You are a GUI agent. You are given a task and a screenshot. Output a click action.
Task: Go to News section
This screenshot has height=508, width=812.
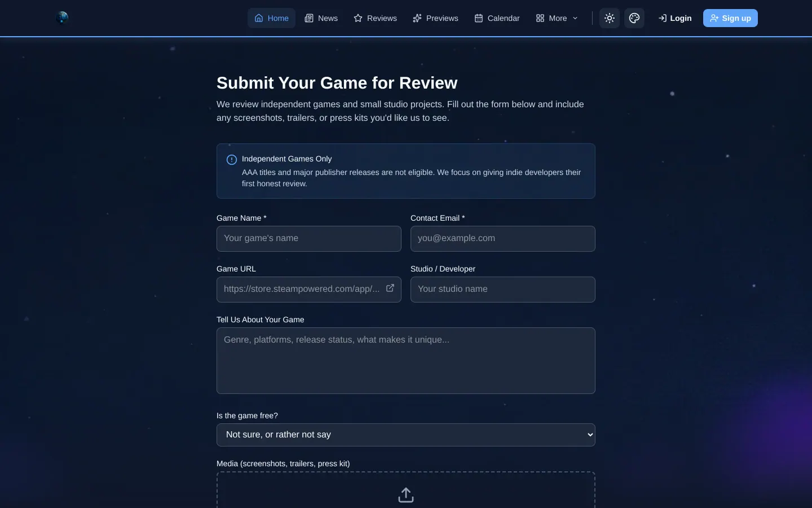tap(321, 18)
